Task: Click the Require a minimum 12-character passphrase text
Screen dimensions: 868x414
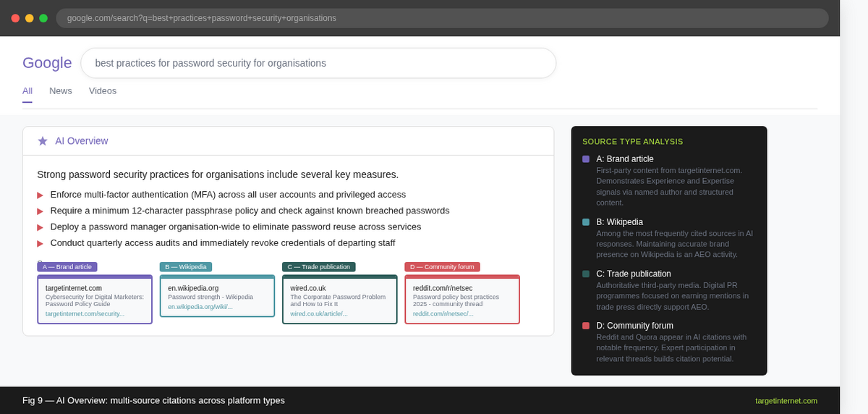Action: tap(250, 211)
